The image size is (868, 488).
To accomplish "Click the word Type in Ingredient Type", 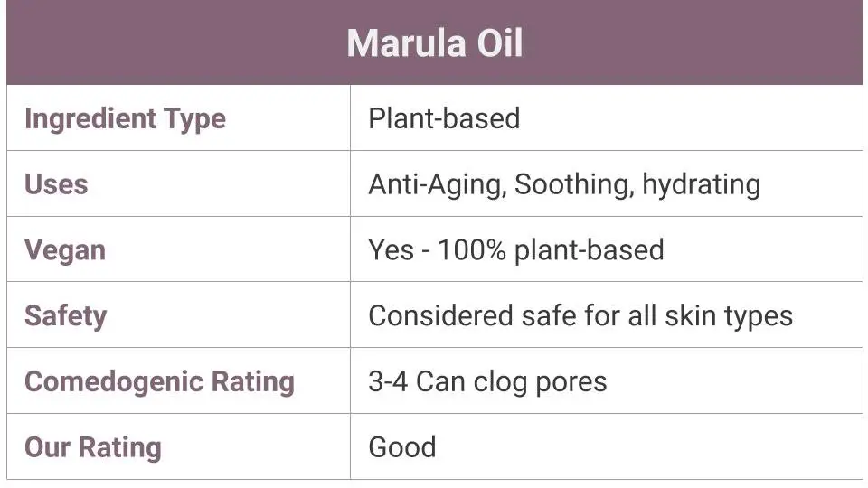I will pos(195,119).
